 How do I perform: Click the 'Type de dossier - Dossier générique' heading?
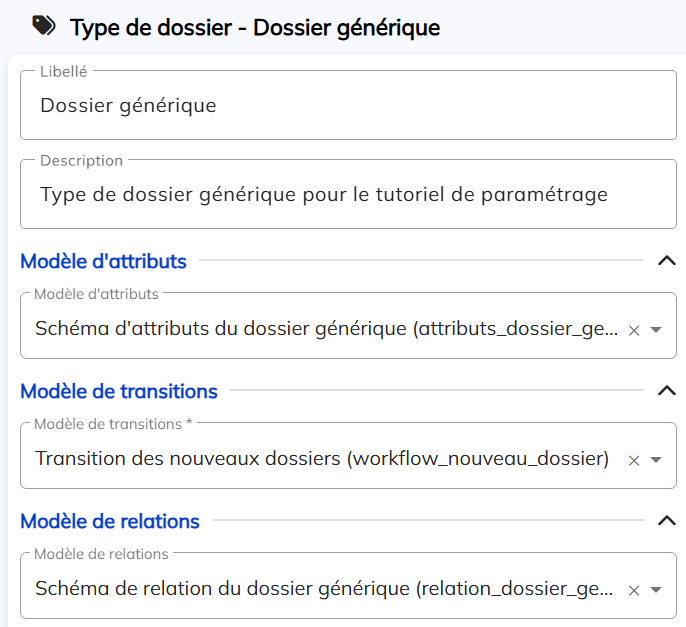click(x=255, y=28)
